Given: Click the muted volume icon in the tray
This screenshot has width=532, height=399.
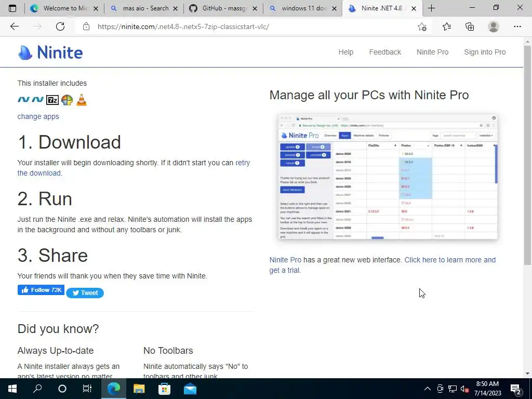Looking at the screenshot, I should (465, 389).
